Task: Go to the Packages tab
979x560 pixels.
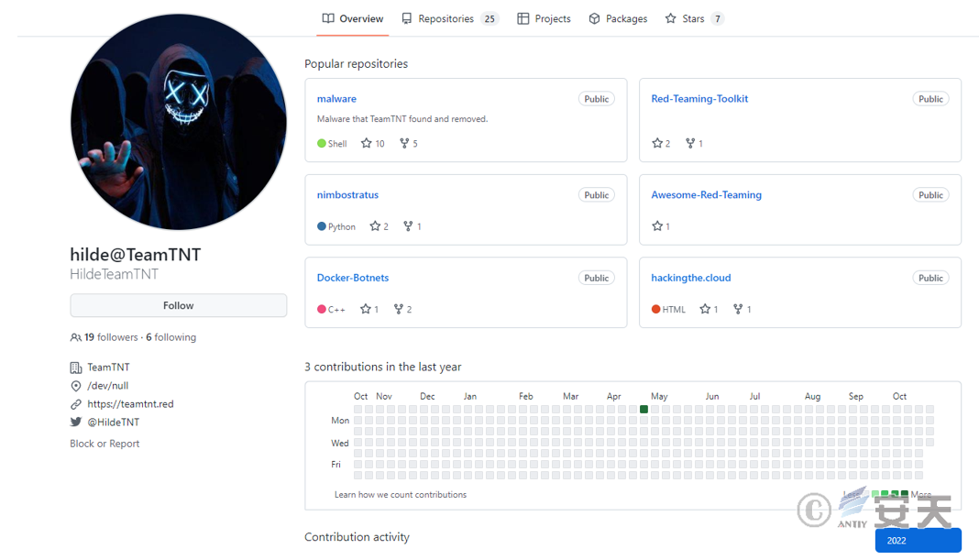Action: 618,18
